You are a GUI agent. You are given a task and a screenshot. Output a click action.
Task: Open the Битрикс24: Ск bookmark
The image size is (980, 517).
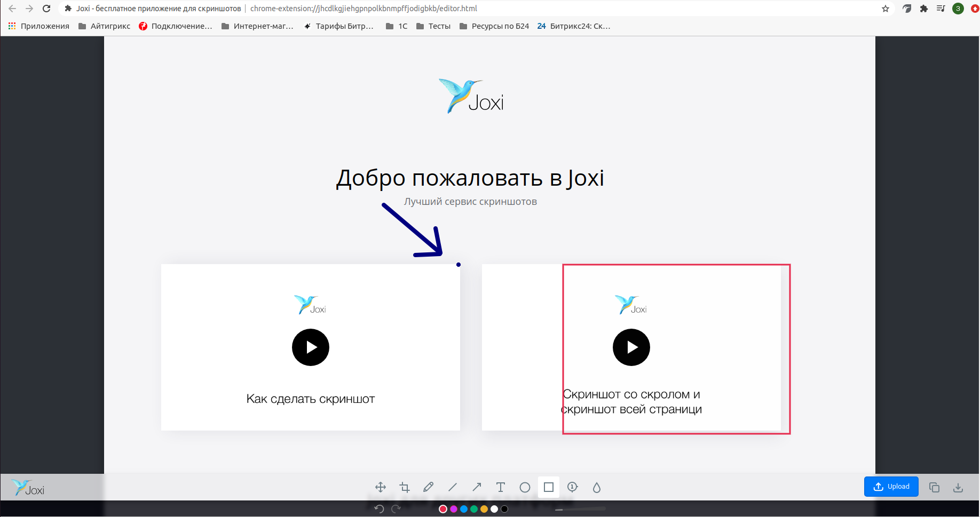point(574,26)
